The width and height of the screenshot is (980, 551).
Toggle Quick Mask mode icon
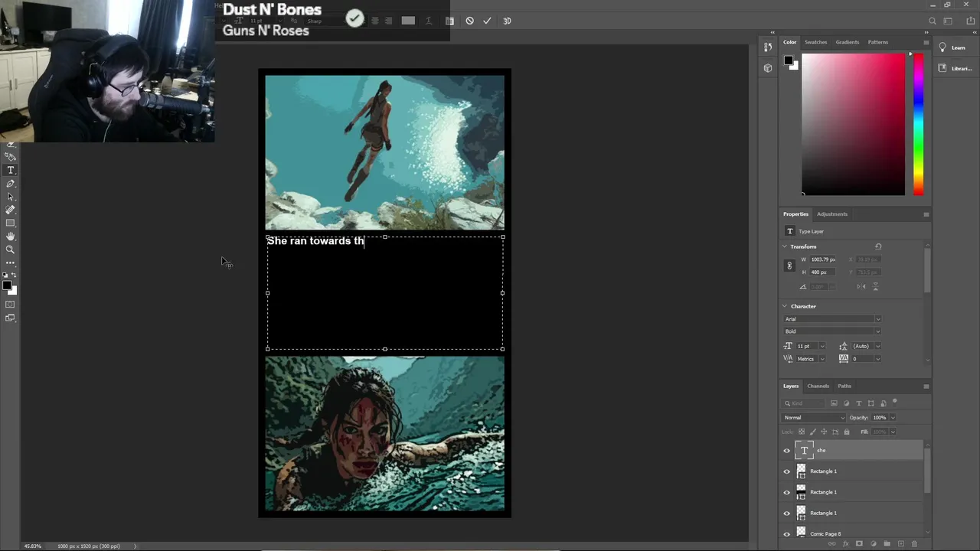click(x=10, y=305)
